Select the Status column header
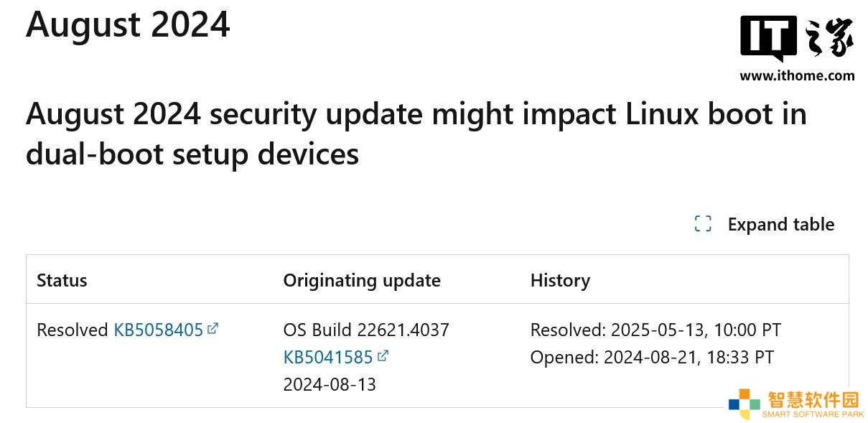Screen dimensions: 868x423 (x=62, y=280)
